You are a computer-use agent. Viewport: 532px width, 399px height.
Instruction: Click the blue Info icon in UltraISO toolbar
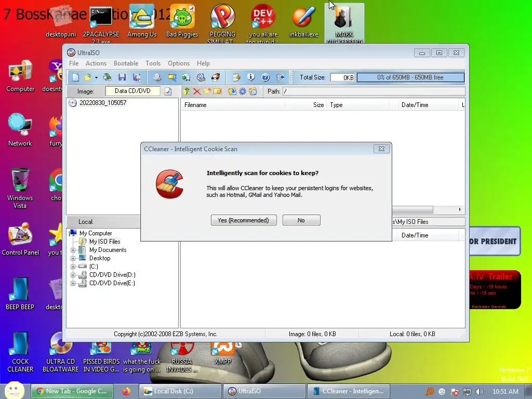point(251,77)
